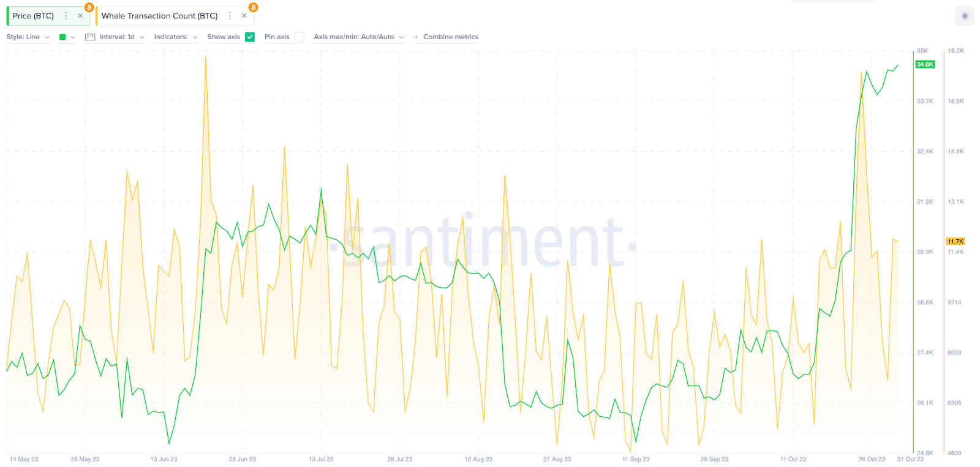Click Bitcoin badge on Price (BTC) tab

point(89,7)
